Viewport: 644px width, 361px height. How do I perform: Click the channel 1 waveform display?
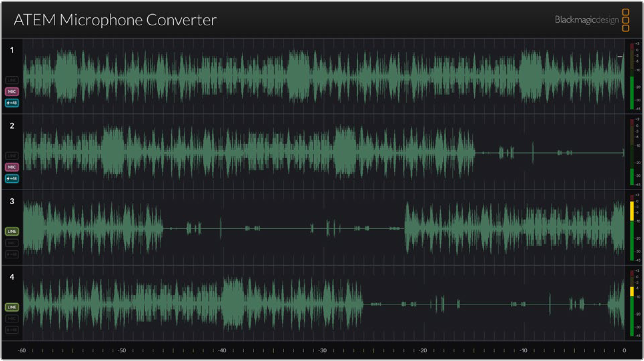[x=324, y=76]
